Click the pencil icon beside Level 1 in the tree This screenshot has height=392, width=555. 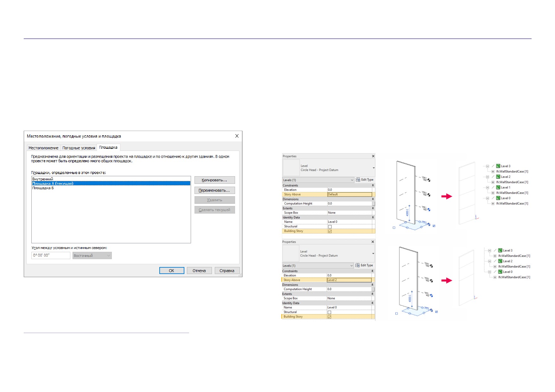coord(493,188)
